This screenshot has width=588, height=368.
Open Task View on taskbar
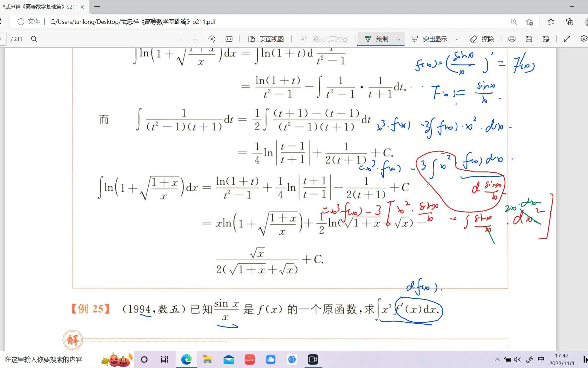(165, 359)
